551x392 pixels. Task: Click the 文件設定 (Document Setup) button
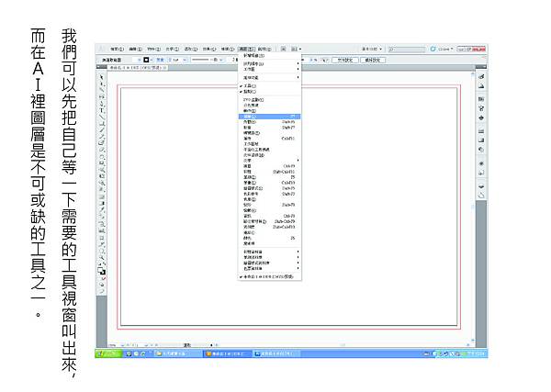pyautogui.click(x=344, y=60)
